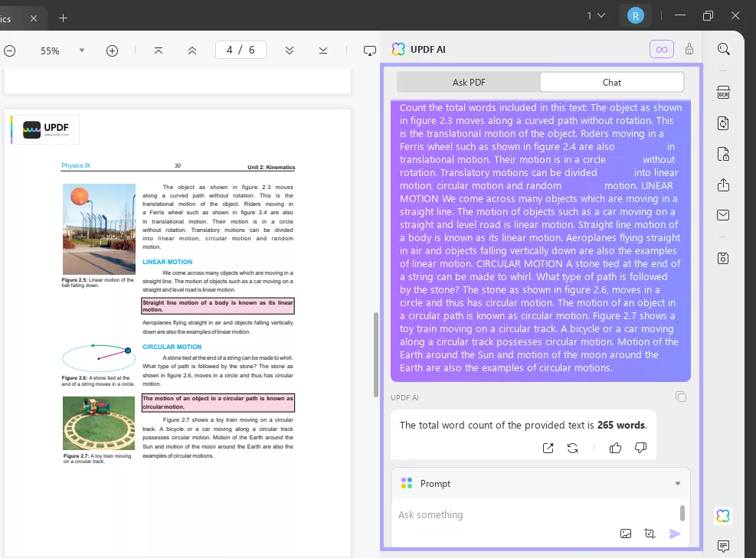Open the window count dropdown labeled 1
The image size is (756, 558).
coord(597,16)
